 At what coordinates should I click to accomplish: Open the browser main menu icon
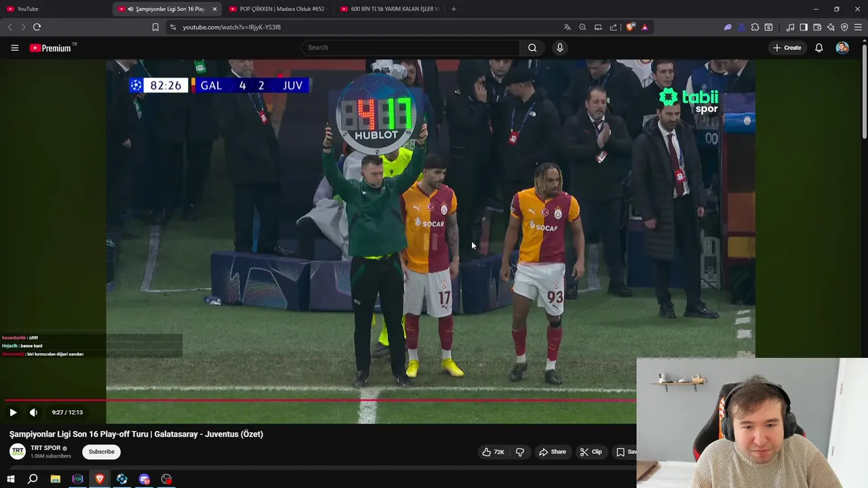pos(859,27)
